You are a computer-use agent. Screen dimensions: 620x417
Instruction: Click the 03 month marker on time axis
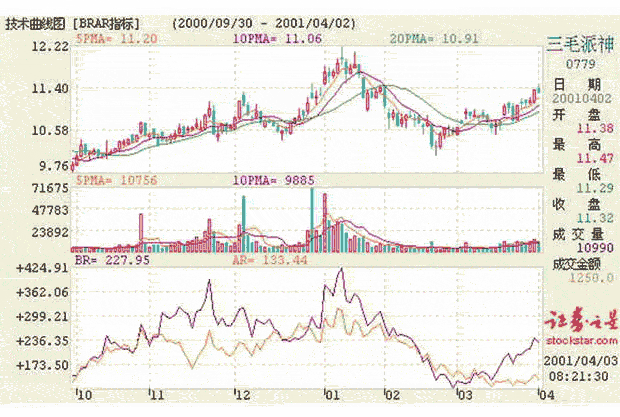(463, 395)
